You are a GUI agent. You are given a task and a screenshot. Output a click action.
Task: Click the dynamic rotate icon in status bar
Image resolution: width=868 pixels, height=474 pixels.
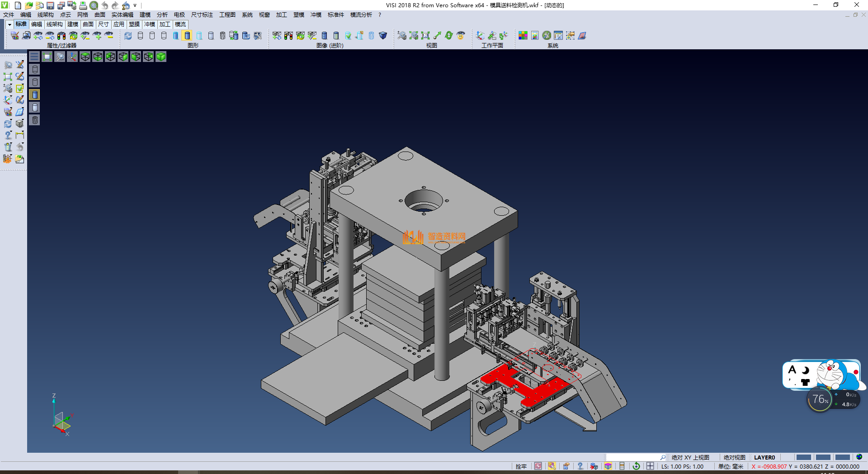click(636, 466)
